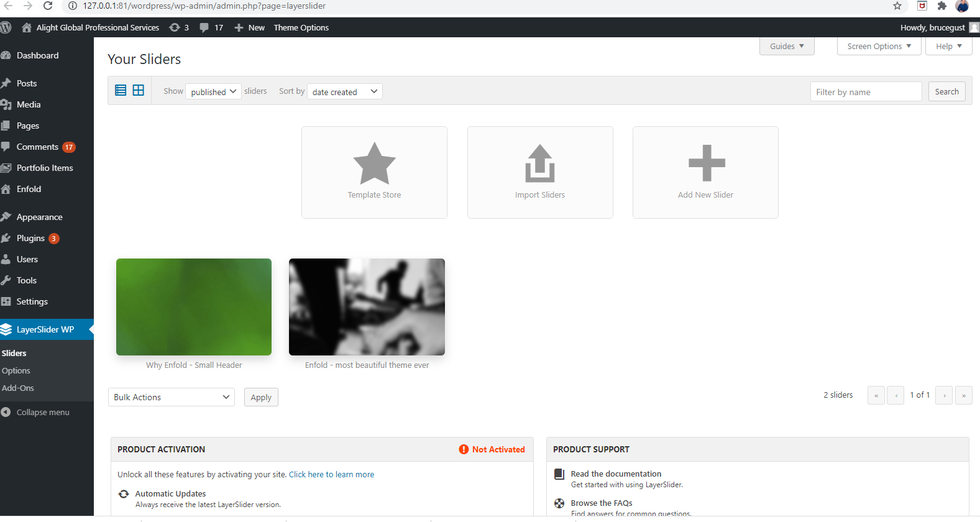This screenshot has height=522, width=980.
Task: Open the Why Enfold - Small Header slider thumbnail
Action: [194, 307]
